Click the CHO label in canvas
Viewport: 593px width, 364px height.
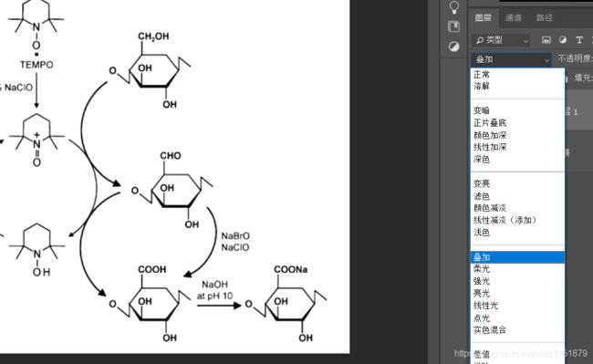tap(171, 156)
